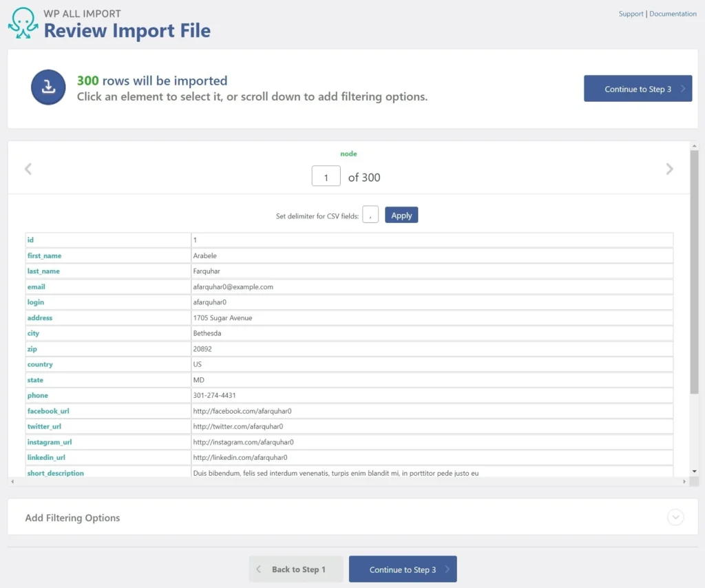Select the email element
Image resolution: width=705 pixels, height=588 pixels.
pos(36,286)
